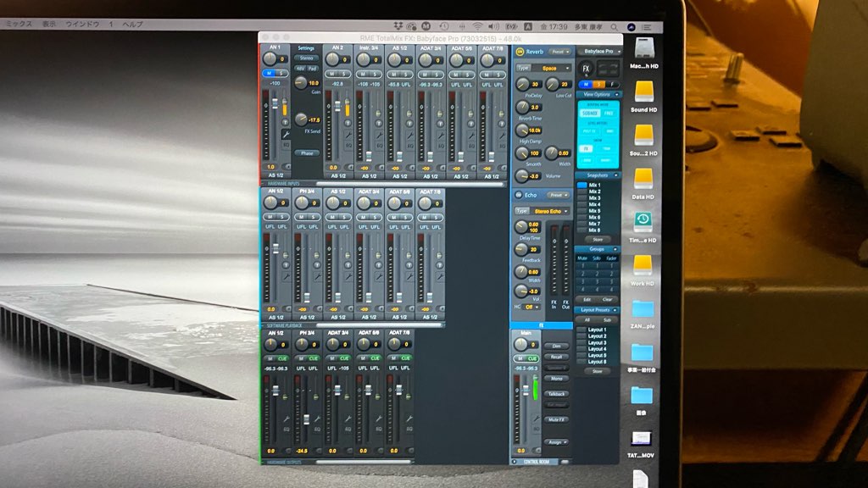
Task: Click the Gain knob in AN 1 settings
Action: pyautogui.click(x=301, y=83)
